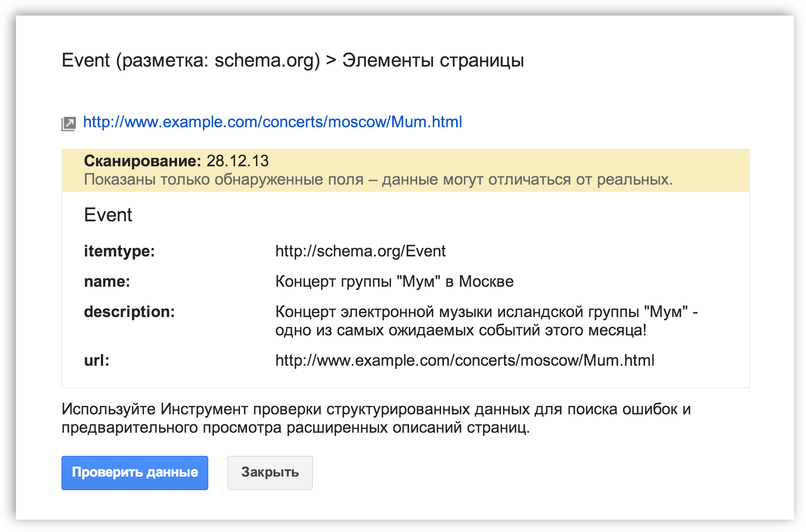Click the hint text 'Используйте Инструмент проверки'
This screenshot has height=532, width=806.
pyautogui.click(x=376, y=418)
